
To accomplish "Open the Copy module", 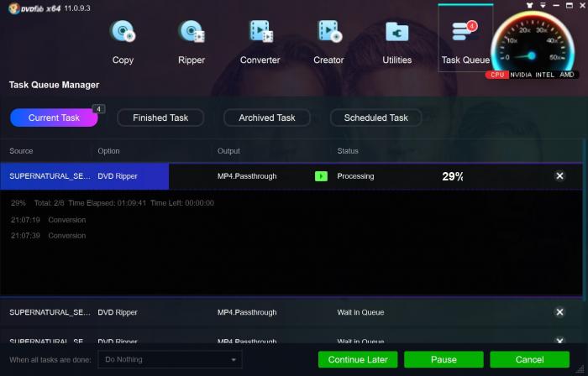I will (123, 41).
